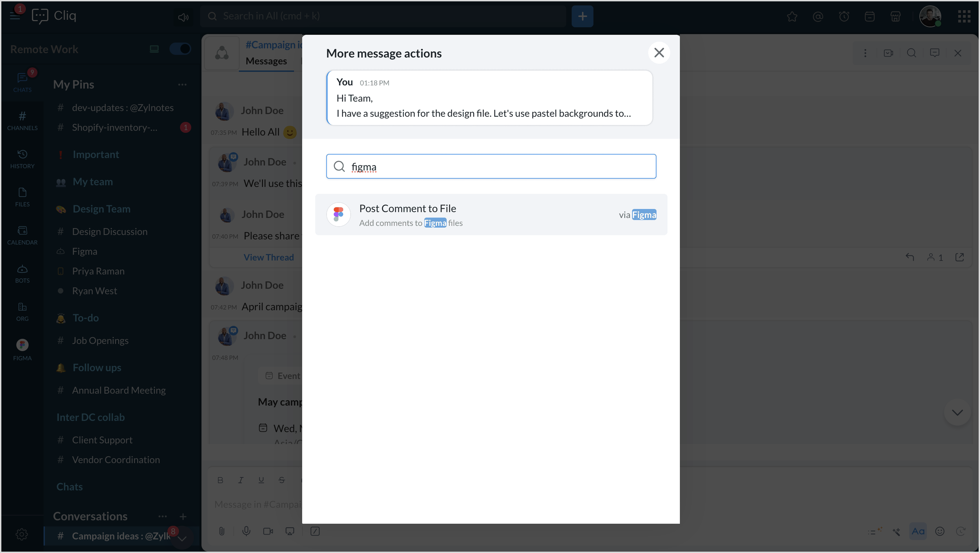
Task: Open the emoji picker in composer
Action: click(x=940, y=531)
